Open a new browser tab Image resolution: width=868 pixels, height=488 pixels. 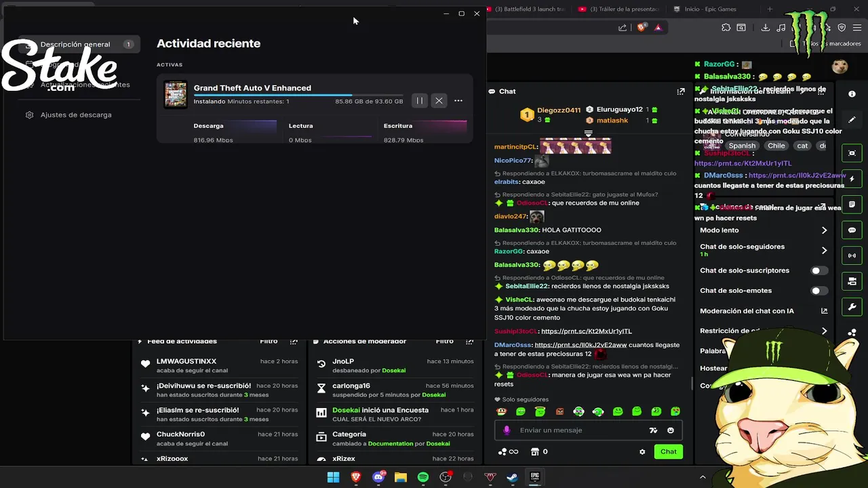click(x=770, y=9)
